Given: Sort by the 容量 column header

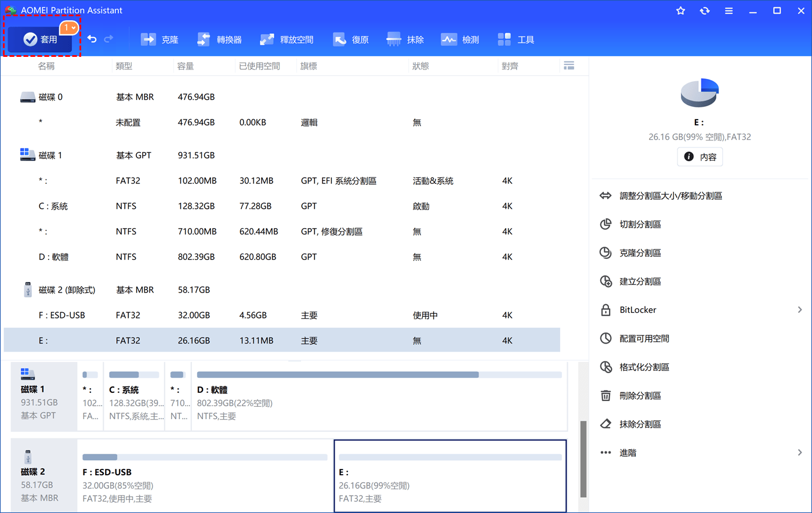Looking at the screenshot, I should (186, 66).
